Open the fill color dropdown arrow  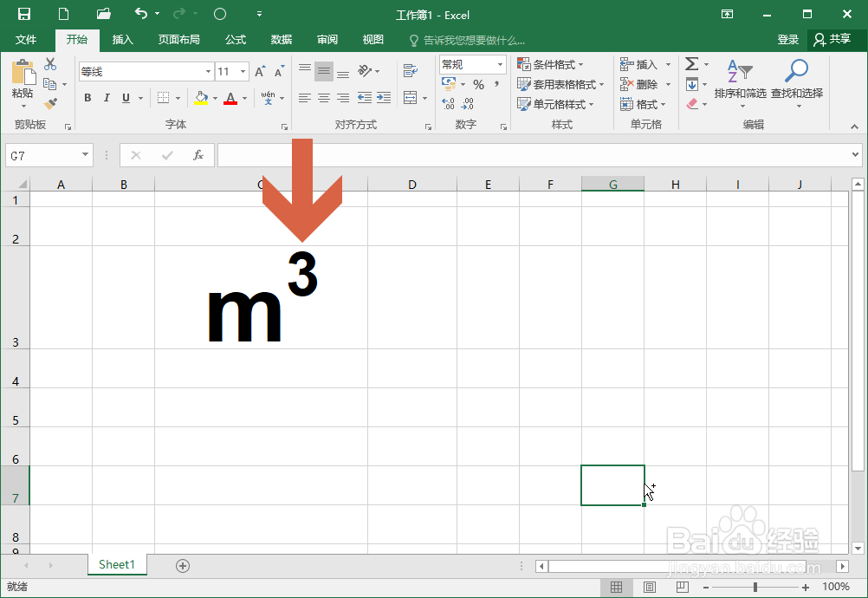tap(213, 98)
